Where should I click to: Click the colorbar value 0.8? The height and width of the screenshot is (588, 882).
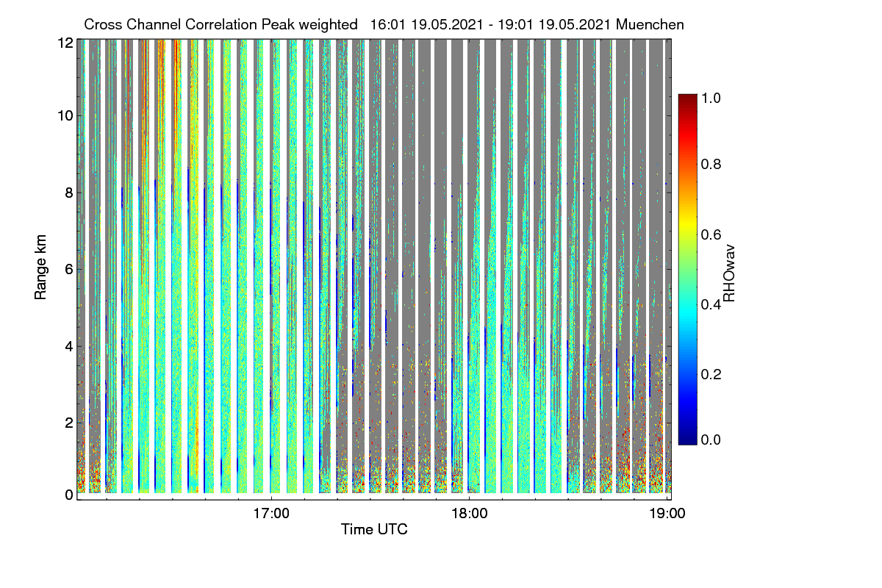point(711,164)
